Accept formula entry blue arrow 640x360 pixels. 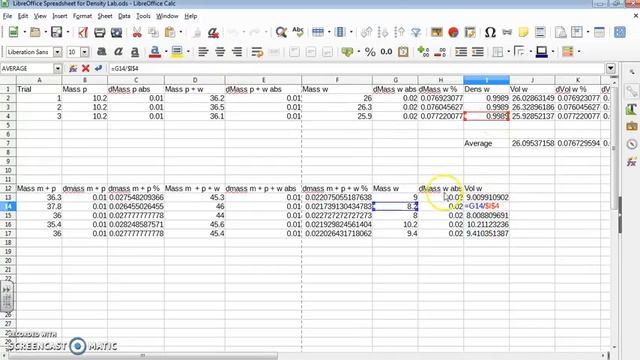point(98,69)
